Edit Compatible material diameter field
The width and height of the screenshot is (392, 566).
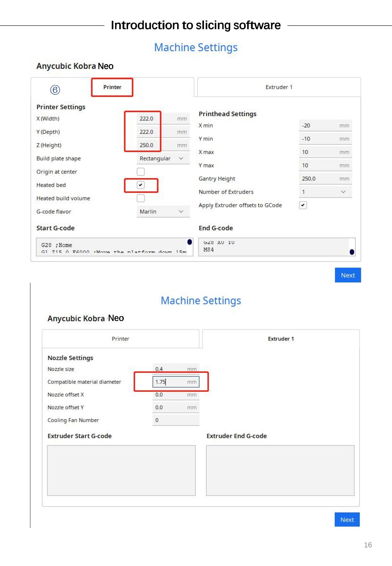(x=176, y=382)
